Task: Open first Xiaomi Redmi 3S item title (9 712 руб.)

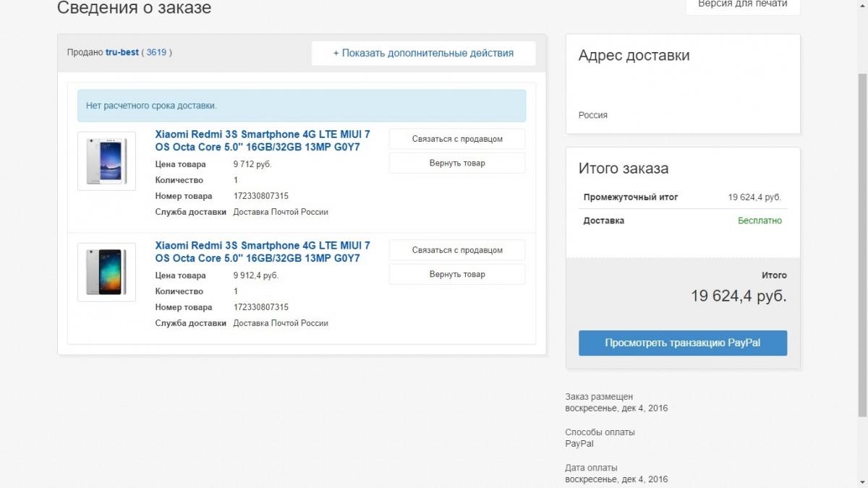Action: 263,141
